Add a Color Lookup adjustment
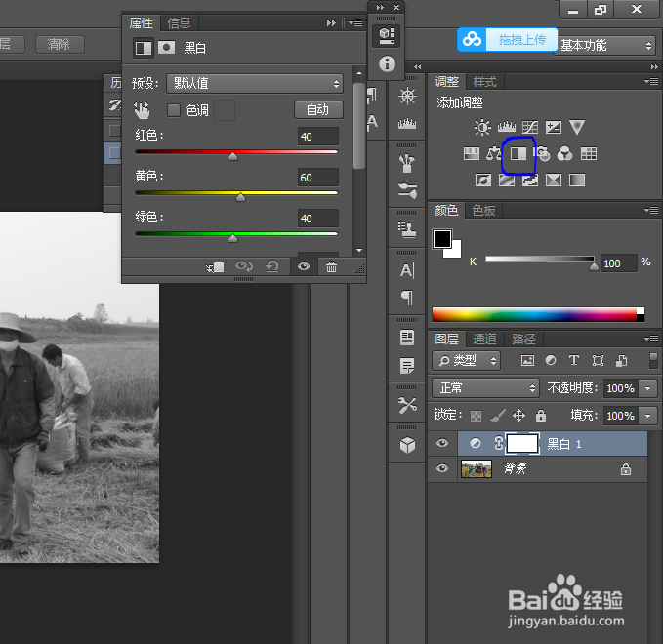Viewport: 663px width, 644px height. click(x=589, y=154)
